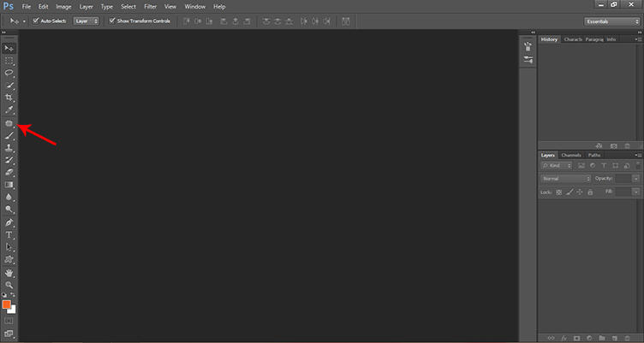Open the Essentials workspace dropdown
This screenshot has height=343, width=644.
pyautogui.click(x=611, y=20)
